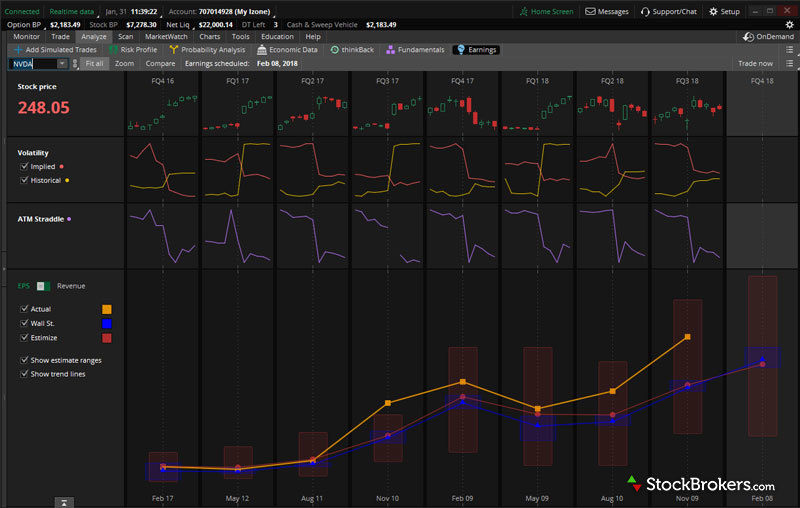Open the Monitor tab
Image resolution: width=800 pixels, height=508 pixels.
click(x=27, y=37)
